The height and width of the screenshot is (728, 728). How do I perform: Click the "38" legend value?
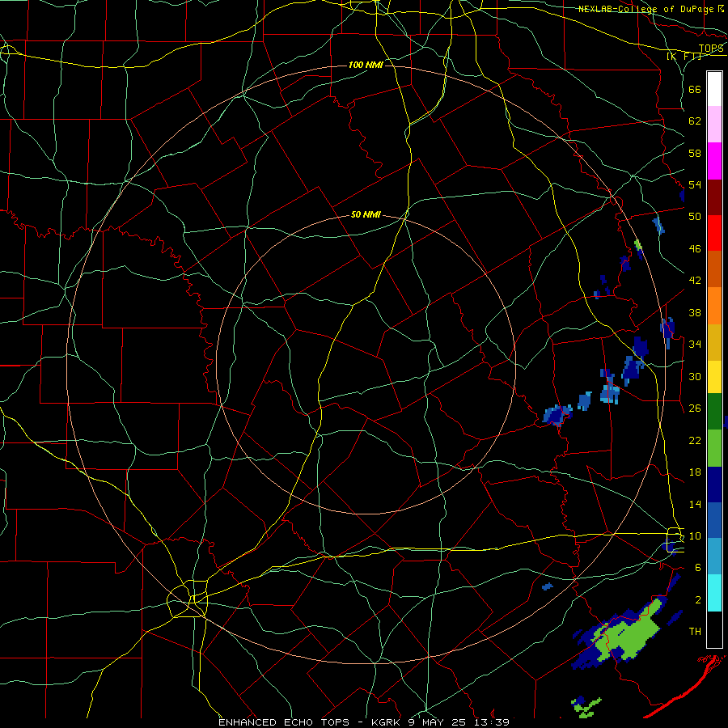[695, 312]
